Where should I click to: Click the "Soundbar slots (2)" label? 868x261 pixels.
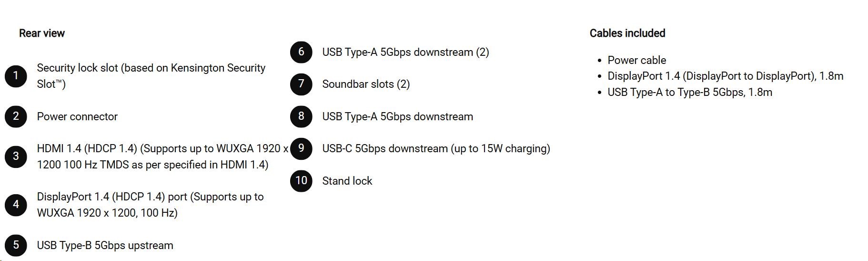click(x=366, y=84)
